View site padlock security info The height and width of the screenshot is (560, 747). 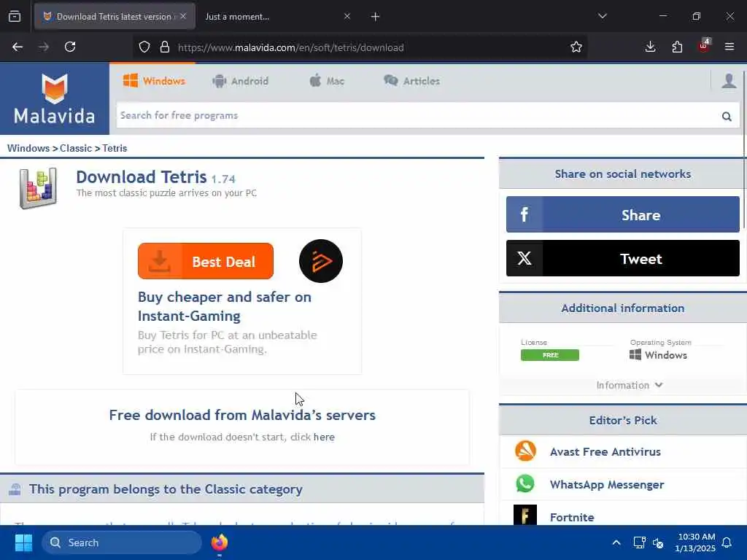[x=165, y=47]
